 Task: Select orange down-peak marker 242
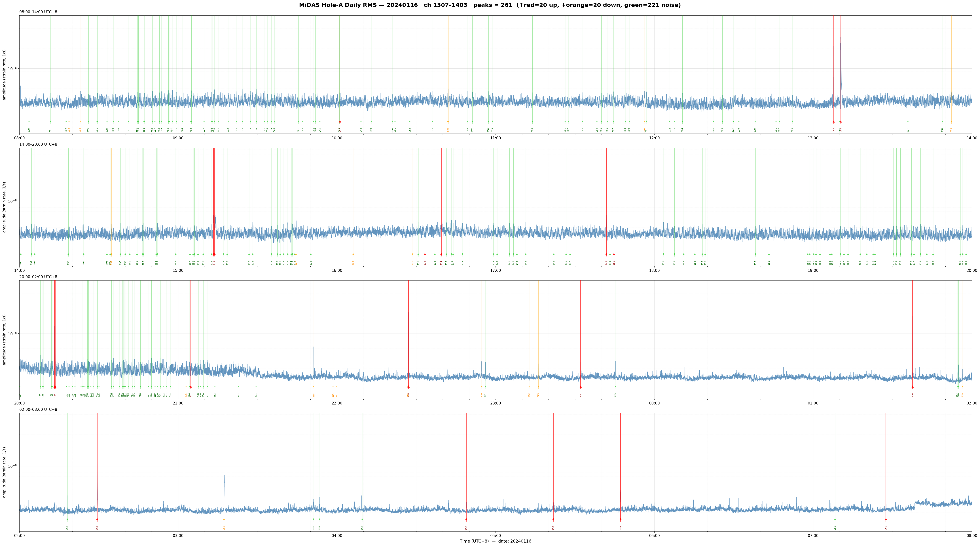529,387
